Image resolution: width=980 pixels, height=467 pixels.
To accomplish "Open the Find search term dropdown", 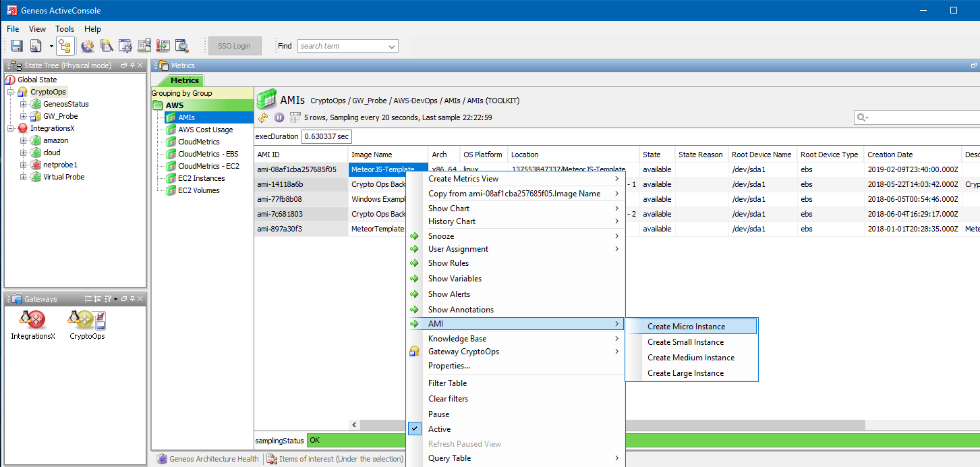I will pyautogui.click(x=392, y=47).
